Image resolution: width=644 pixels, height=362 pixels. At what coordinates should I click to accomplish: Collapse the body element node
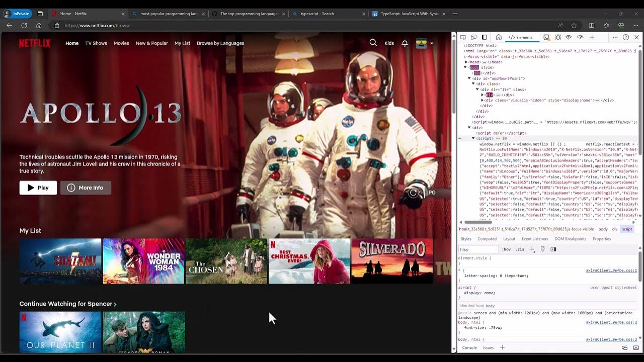point(465,67)
